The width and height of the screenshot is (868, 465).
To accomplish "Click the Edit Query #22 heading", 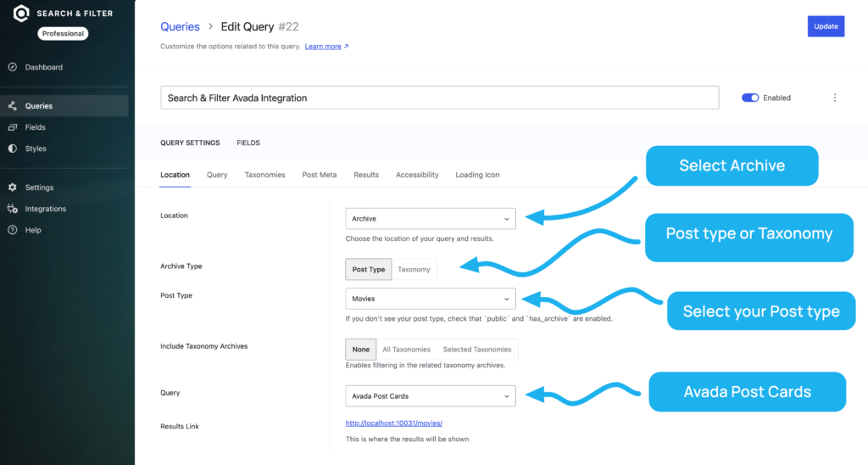I will [x=259, y=26].
